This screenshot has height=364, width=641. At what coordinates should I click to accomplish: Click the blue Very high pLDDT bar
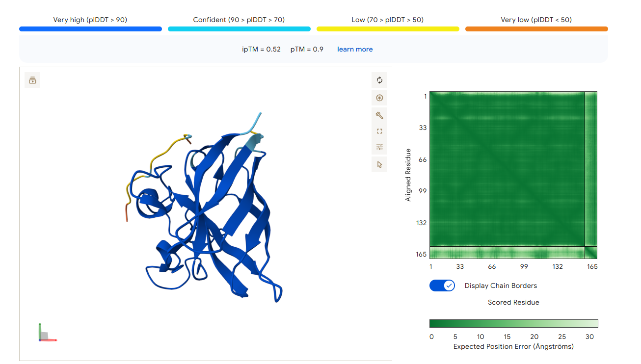click(x=90, y=29)
